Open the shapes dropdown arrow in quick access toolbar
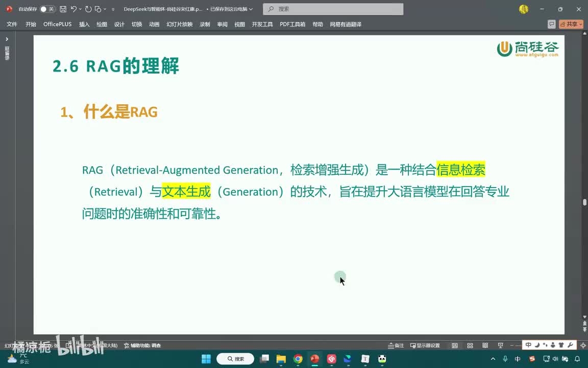The width and height of the screenshot is (588, 368). point(105,9)
